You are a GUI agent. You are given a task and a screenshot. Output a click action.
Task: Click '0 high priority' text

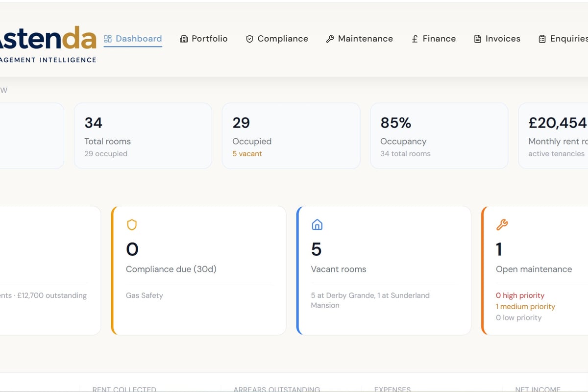coord(520,295)
